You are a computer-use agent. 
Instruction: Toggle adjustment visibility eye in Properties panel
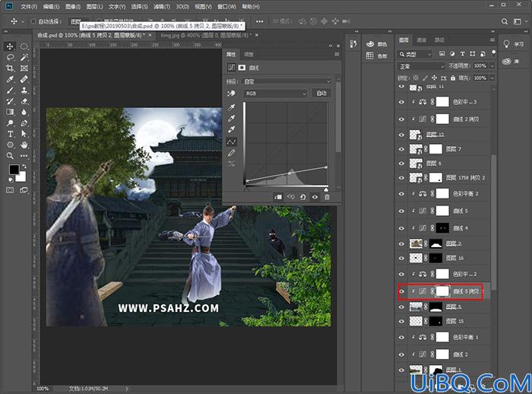(315, 197)
